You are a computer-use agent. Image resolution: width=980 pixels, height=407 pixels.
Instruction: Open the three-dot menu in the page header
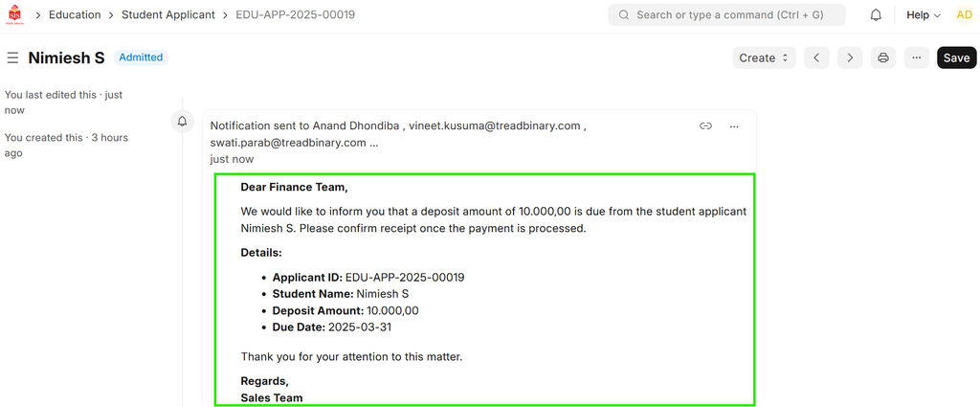(x=917, y=58)
